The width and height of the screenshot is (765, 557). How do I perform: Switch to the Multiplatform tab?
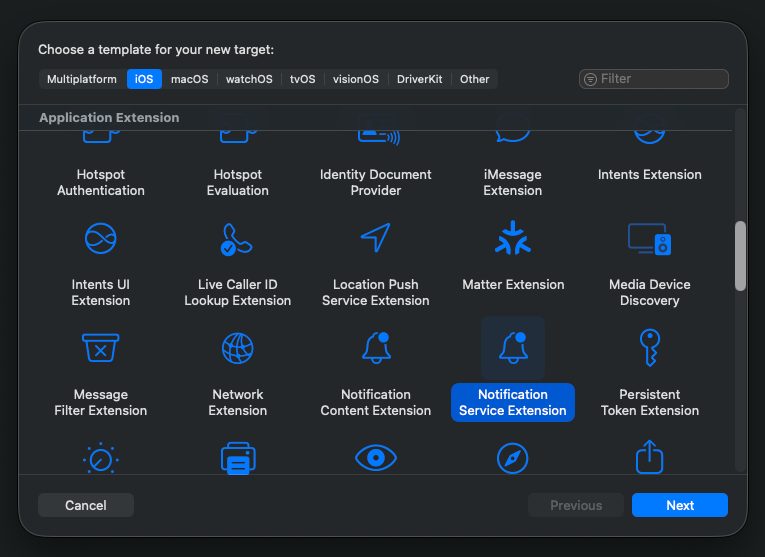click(82, 79)
